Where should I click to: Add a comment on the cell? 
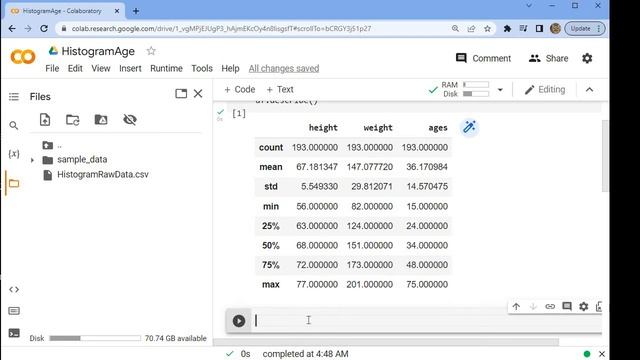click(x=567, y=307)
